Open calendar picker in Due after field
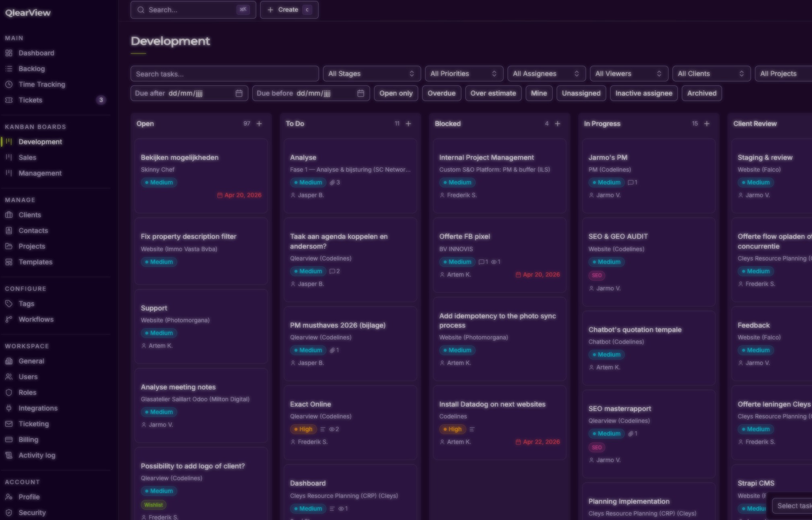Viewport: 812px width, 520px height. [239, 93]
